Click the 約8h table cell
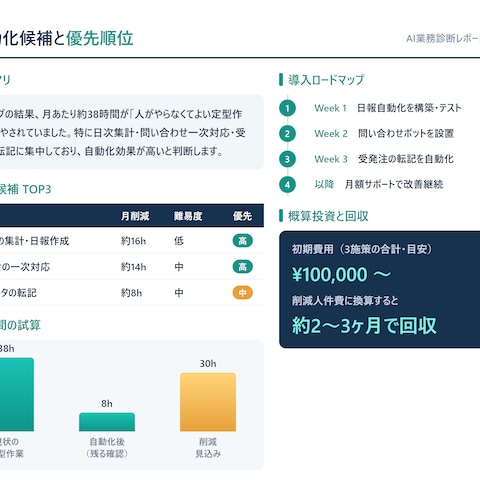This screenshot has width=480, height=480. click(131, 293)
